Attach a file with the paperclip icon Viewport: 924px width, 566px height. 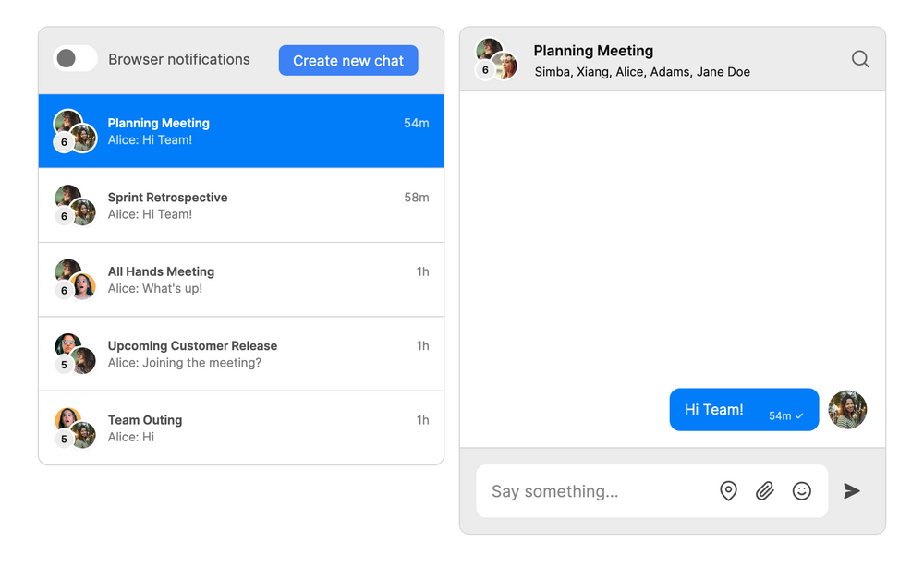(764, 491)
